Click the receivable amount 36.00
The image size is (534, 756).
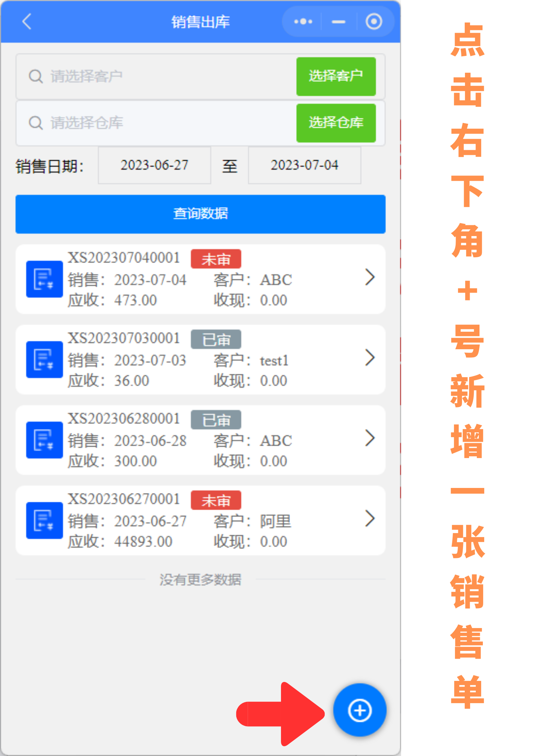132,381
